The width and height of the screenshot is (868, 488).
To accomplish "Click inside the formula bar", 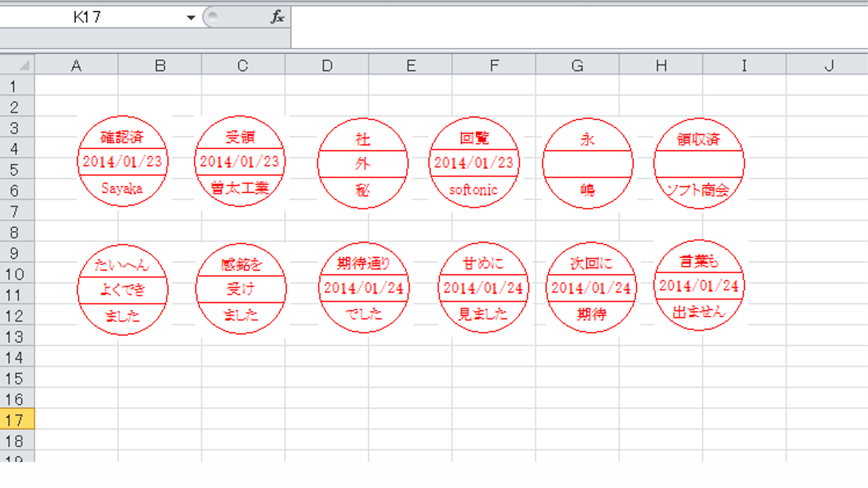I will (x=576, y=18).
